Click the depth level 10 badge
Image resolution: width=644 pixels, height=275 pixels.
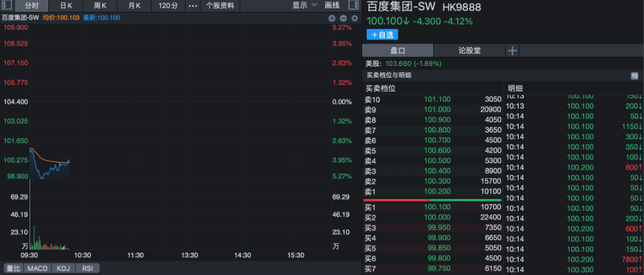point(634,75)
